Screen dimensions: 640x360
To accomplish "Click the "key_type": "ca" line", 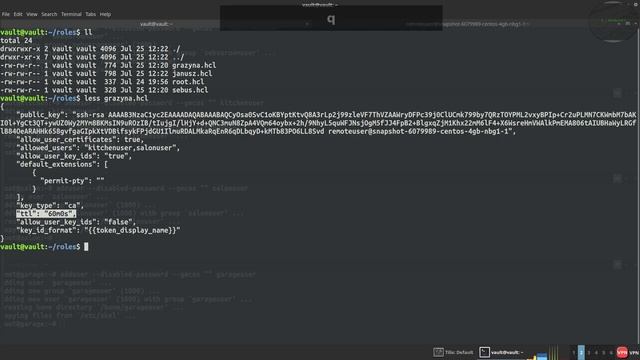I will (x=50, y=205).
